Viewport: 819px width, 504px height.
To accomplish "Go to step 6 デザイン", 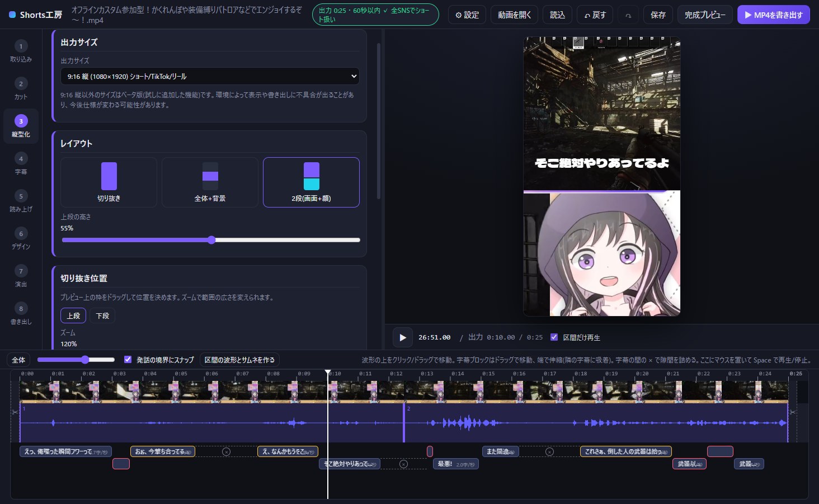I will tap(21, 238).
